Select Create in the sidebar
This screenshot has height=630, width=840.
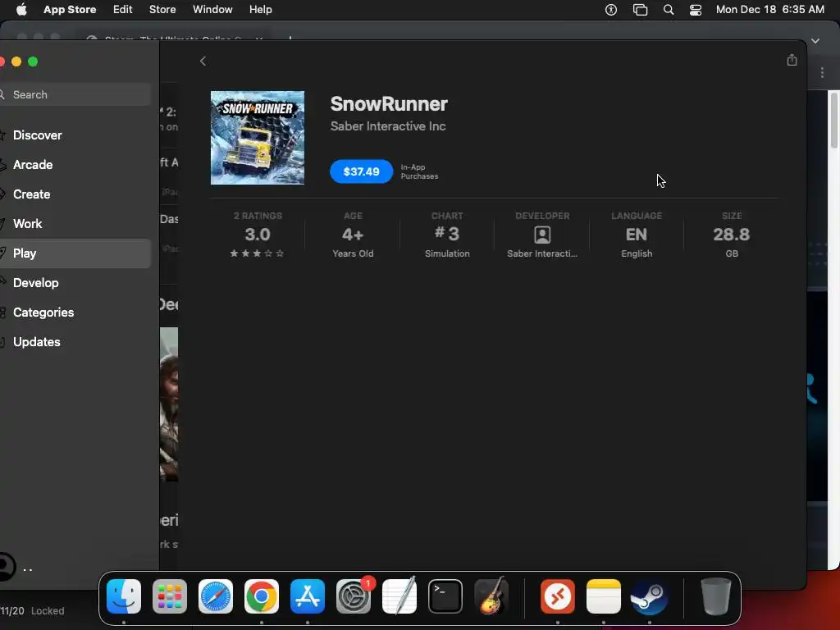(x=75, y=194)
